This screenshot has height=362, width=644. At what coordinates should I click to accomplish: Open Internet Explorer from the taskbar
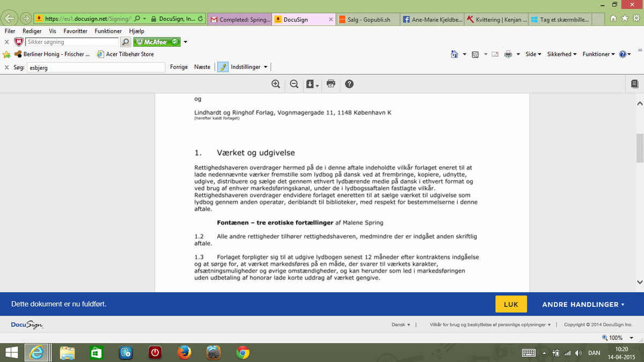pos(38,352)
